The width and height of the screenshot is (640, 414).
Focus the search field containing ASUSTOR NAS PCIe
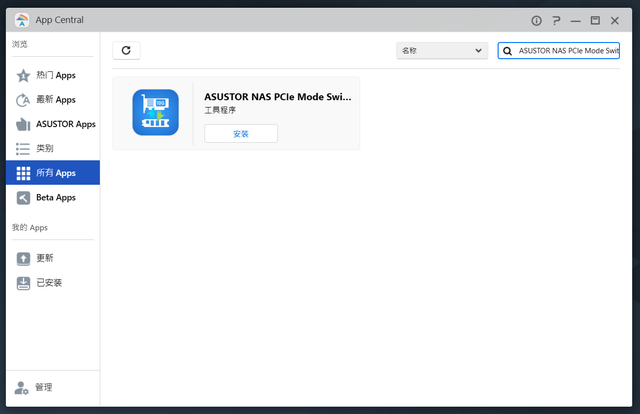coord(558,51)
